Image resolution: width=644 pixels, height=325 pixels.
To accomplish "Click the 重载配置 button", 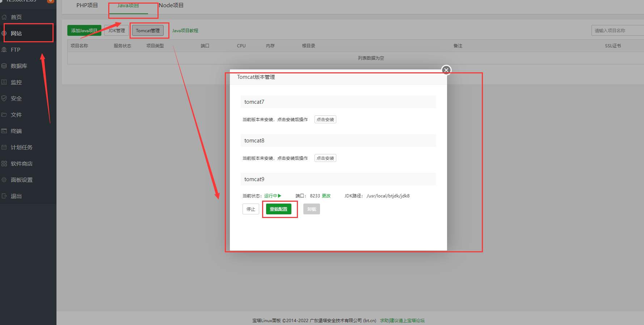I will 279,209.
